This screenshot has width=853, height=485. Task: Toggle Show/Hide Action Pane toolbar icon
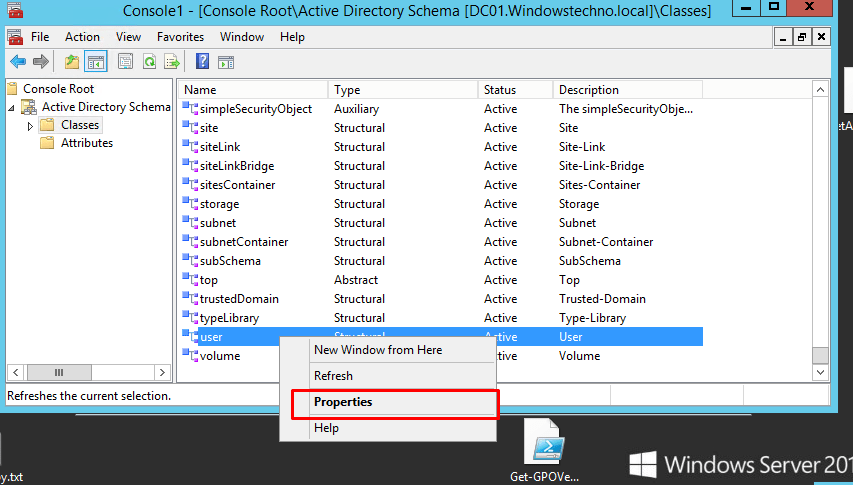(226, 62)
